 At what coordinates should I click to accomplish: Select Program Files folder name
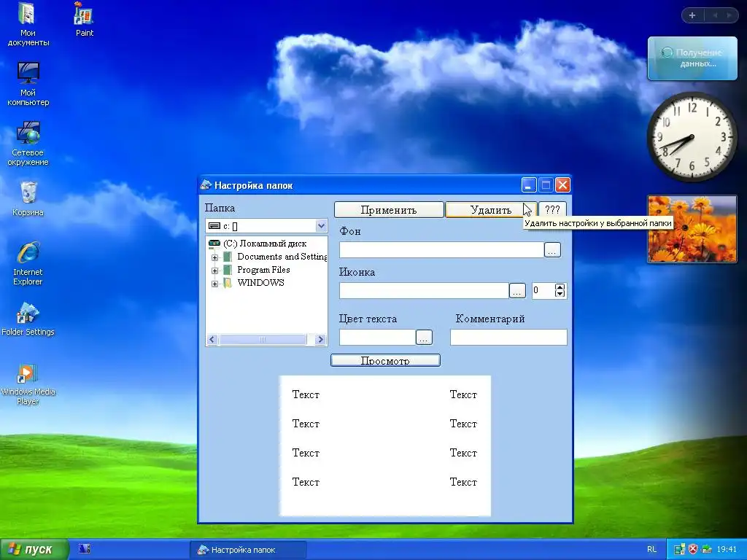pyautogui.click(x=263, y=270)
